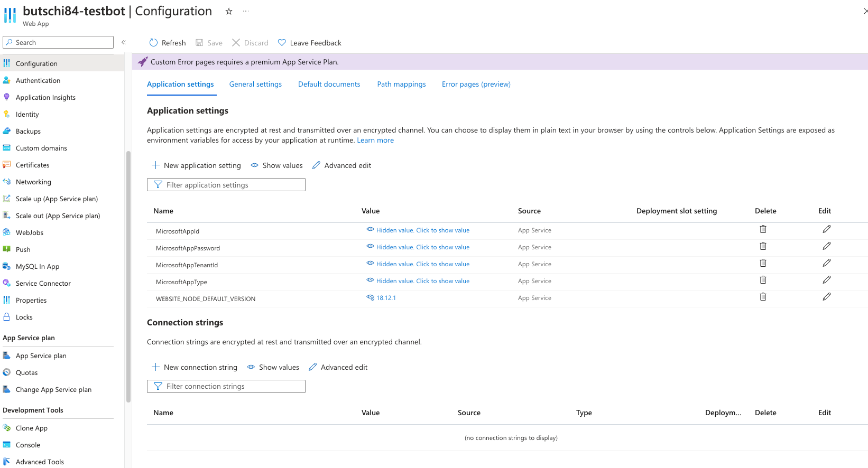
Task: Open Networking in the sidebar
Action: coord(33,182)
